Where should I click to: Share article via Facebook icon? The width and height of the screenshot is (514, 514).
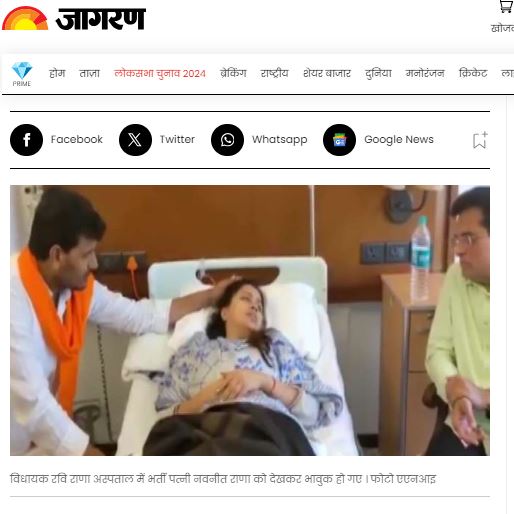point(26,140)
